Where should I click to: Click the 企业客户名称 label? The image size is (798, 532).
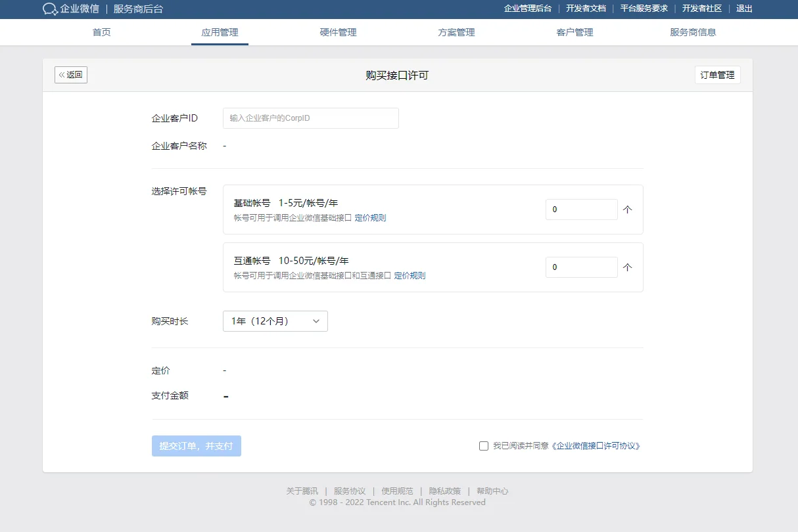pos(179,146)
